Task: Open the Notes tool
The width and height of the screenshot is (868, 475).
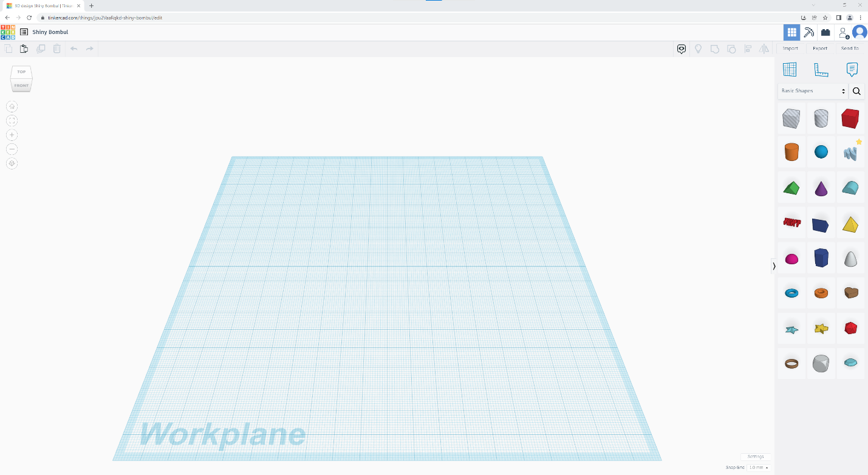Action: click(x=852, y=69)
